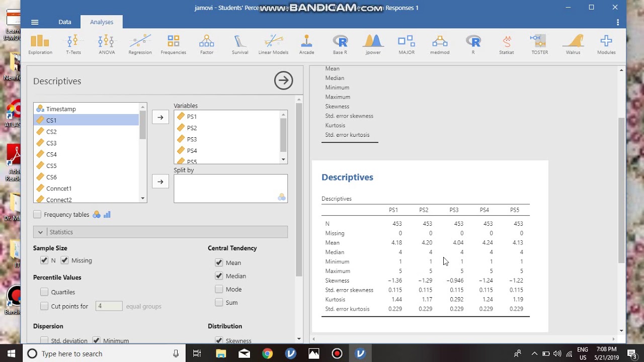Open the vertical dots options menu
Image resolution: width=644 pixels, height=362 pixels.
tap(618, 22)
